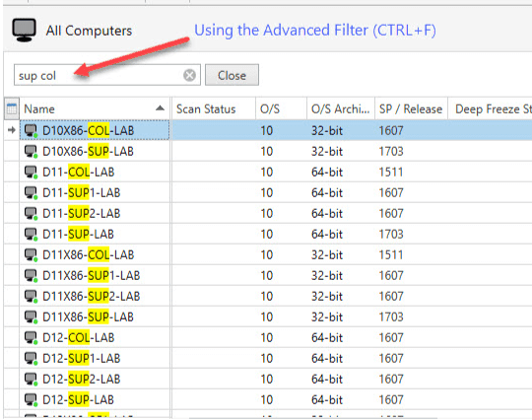The image size is (532, 420).
Task: Click the Deep Freeze column header
Action: tap(490, 109)
